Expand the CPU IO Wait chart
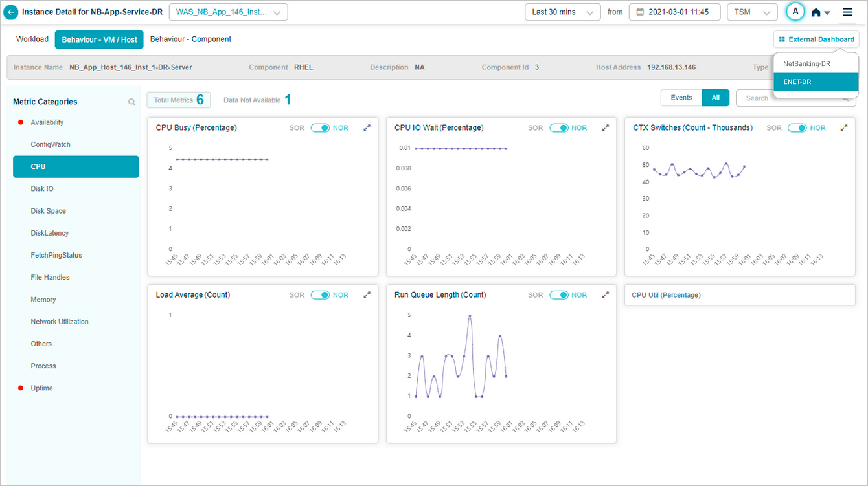Image resolution: width=868 pixels, height=486 pixels. [606, 128]
